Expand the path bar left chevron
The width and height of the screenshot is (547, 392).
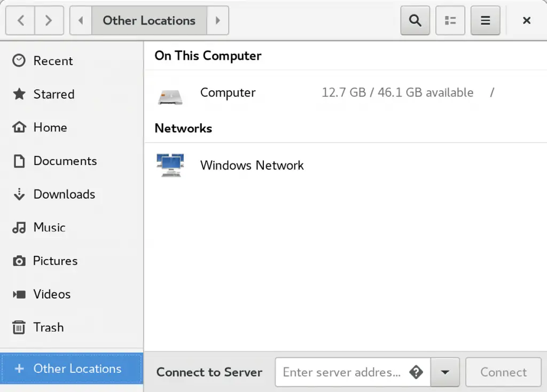(80, 20)
